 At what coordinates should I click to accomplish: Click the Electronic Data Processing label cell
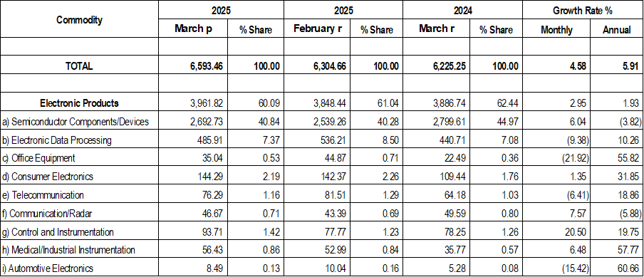coord(79,140)
